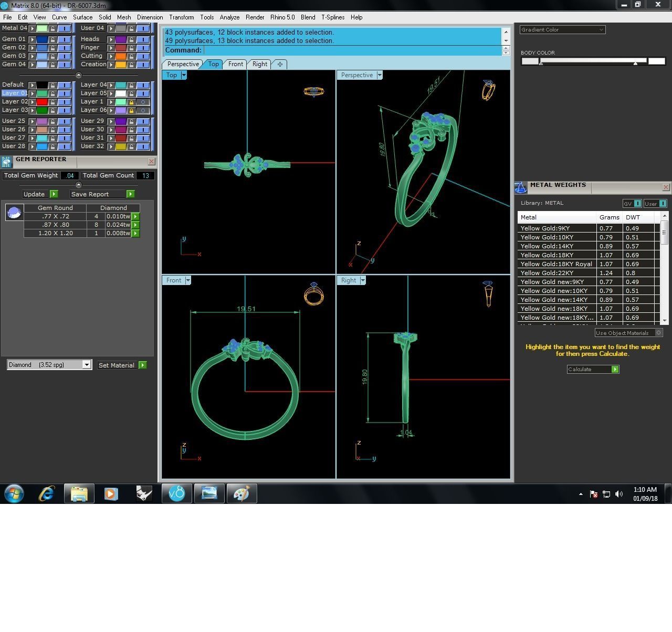Open the Front viewport title dropdown arrow
Screen dimensions: 672x632
(188, 280)
